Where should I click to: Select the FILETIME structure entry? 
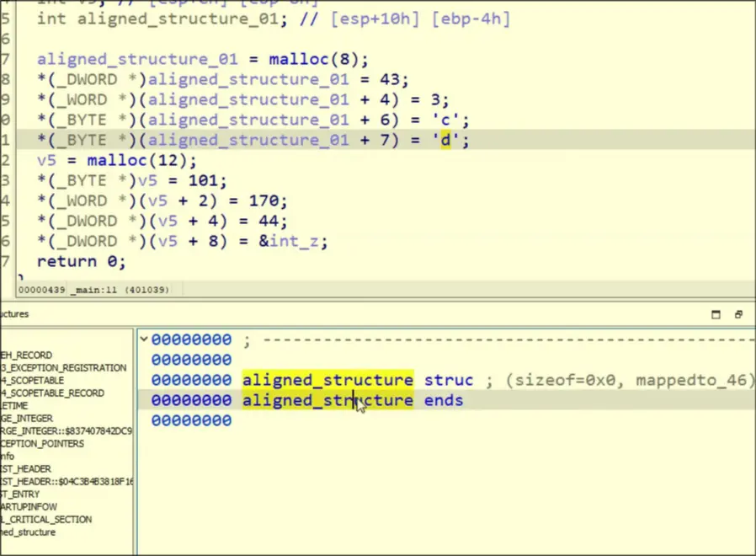point(14,406)
